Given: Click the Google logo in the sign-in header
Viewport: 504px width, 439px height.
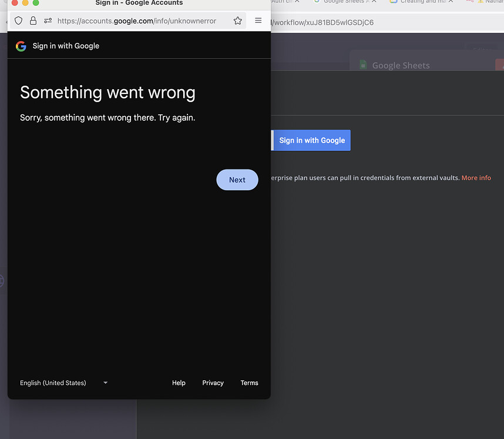Looking at the screenshot, I should (x=21, y=45).
